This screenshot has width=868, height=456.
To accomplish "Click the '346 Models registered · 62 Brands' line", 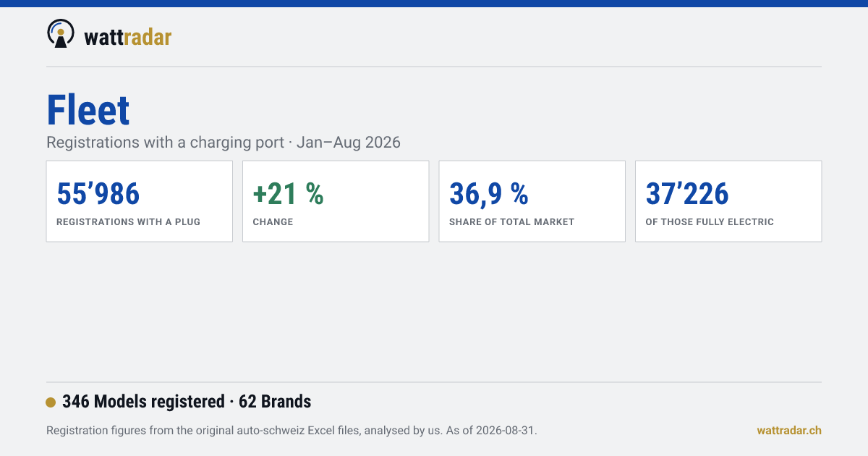I will point(187,402).
